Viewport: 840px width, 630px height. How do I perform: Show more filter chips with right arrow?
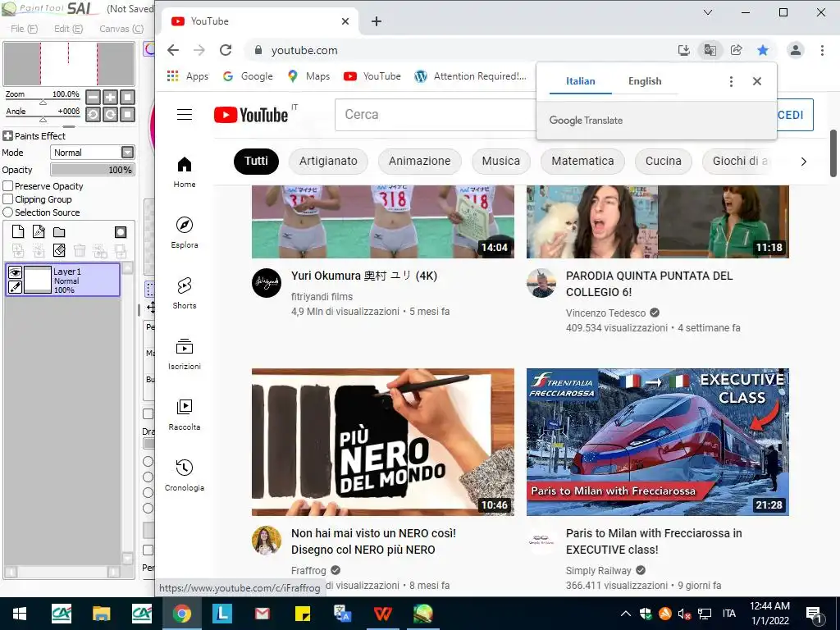click(803, 162)
